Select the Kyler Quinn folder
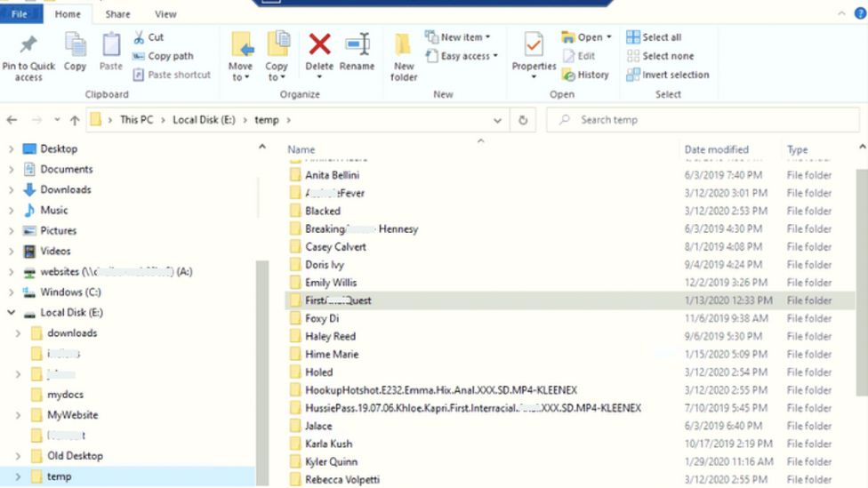This screenshot has width=868, height=488. (x=331, y=461)
